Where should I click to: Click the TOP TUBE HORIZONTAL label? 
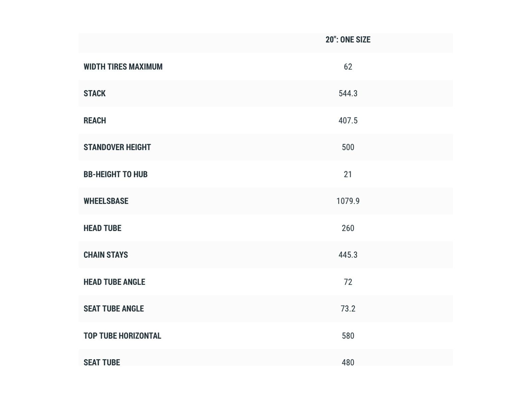click(122, 336)
